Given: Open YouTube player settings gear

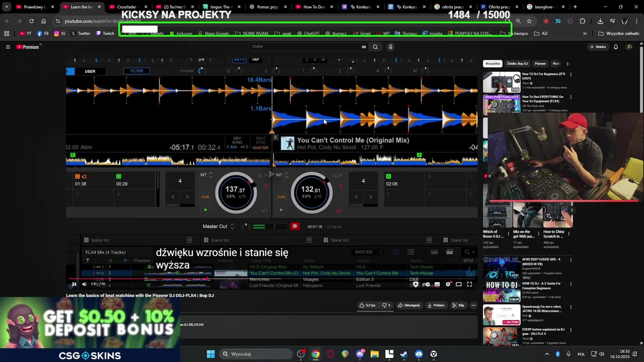Looking at the screenshot, I should 448,285.
